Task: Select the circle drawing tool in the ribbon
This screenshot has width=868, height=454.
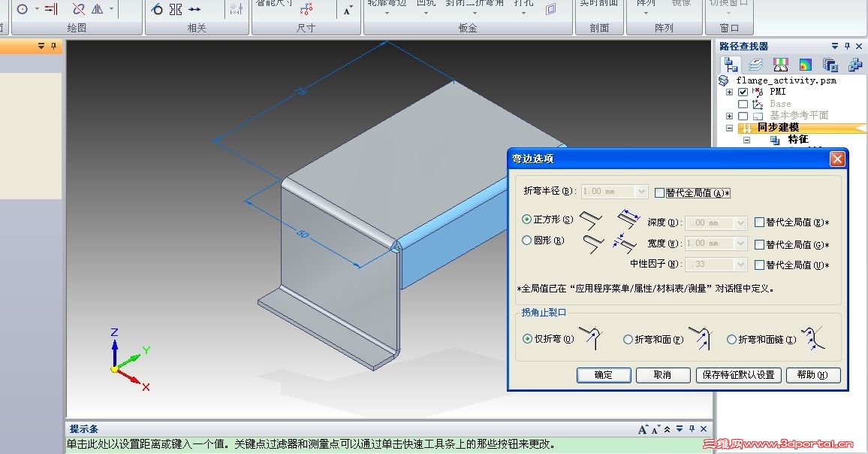Action: coord(22,9)
